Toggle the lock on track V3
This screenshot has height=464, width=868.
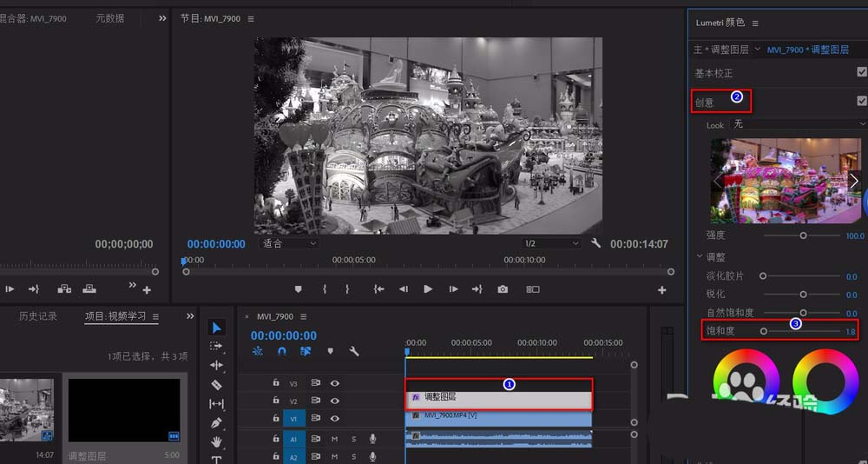coord(276,382)
